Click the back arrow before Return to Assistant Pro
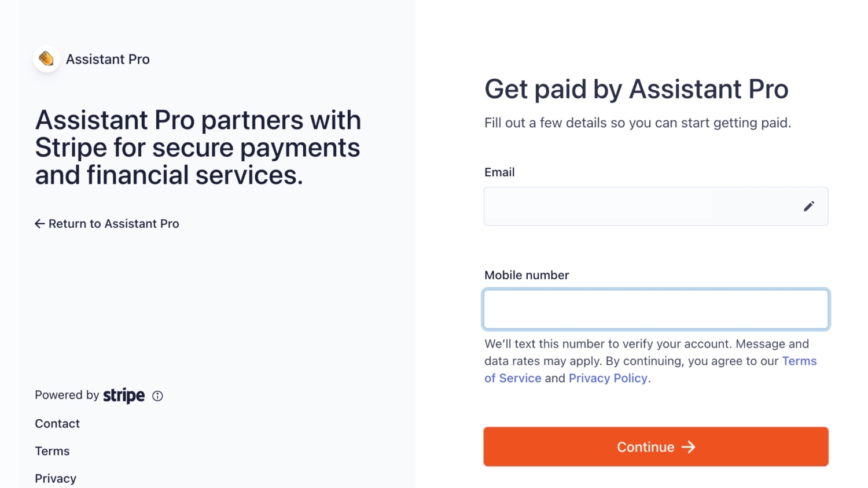Viewport: 868px width, 488px height. [39, 224]
